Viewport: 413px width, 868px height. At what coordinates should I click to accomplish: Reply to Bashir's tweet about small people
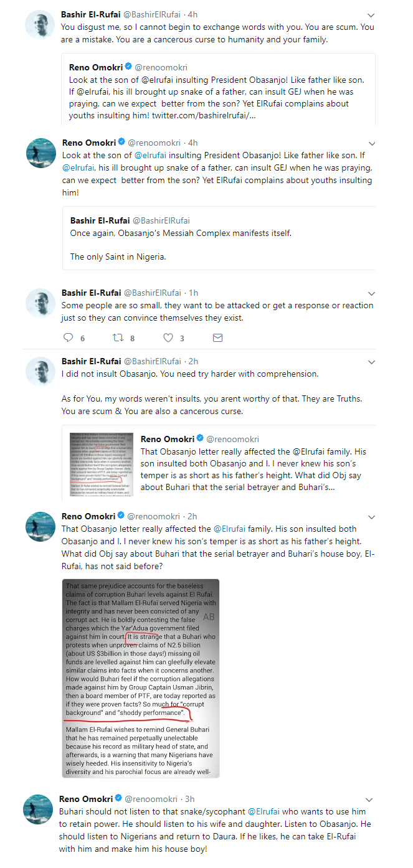coord(68,337)
